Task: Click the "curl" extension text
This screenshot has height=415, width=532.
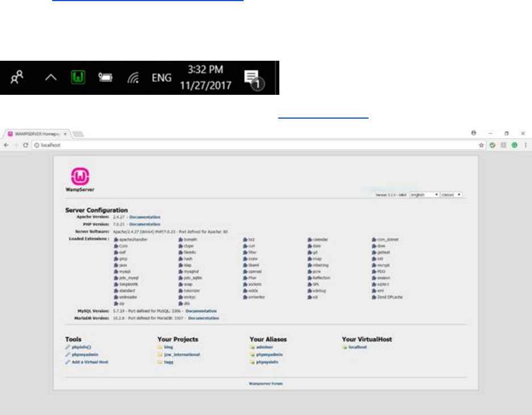Action: [x=252, y=246]
